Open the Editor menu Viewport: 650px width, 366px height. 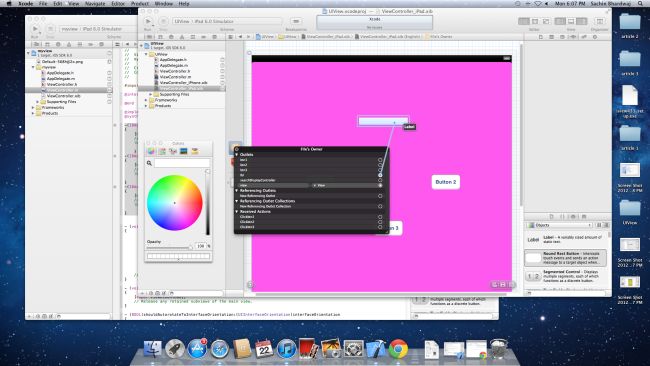pyautogui.click(x=118, y=3)
